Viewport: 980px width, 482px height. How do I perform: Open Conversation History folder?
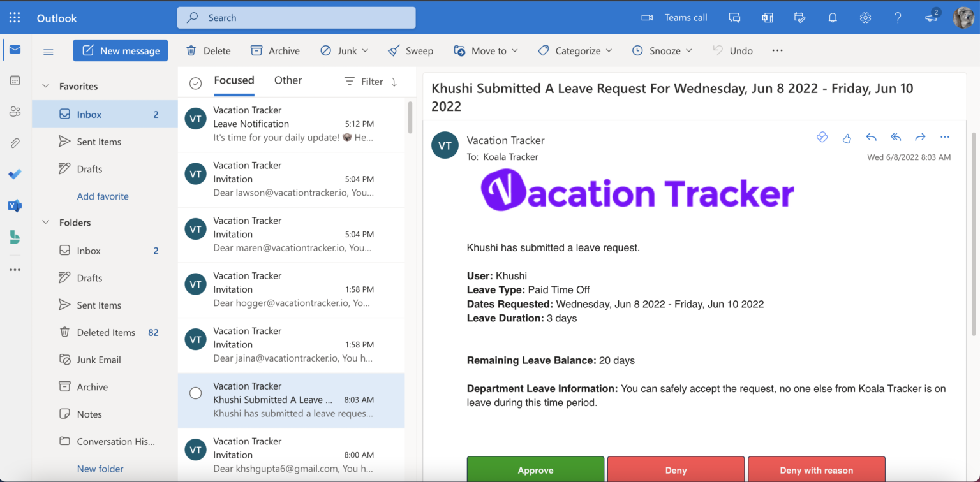click(105, 441)
